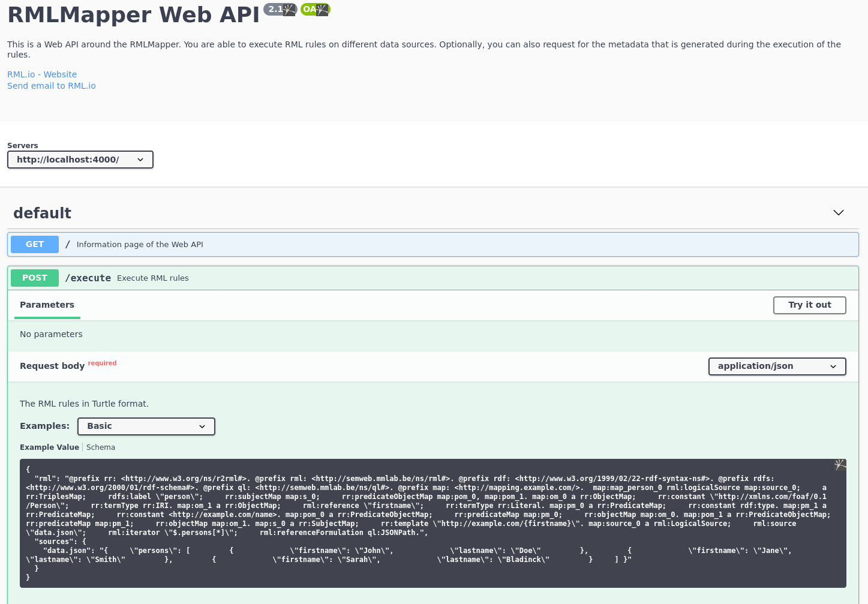This screenshot has height=604, width=868.
Task: Click Send email to RML.io link
Action: [x=52, y=86]
